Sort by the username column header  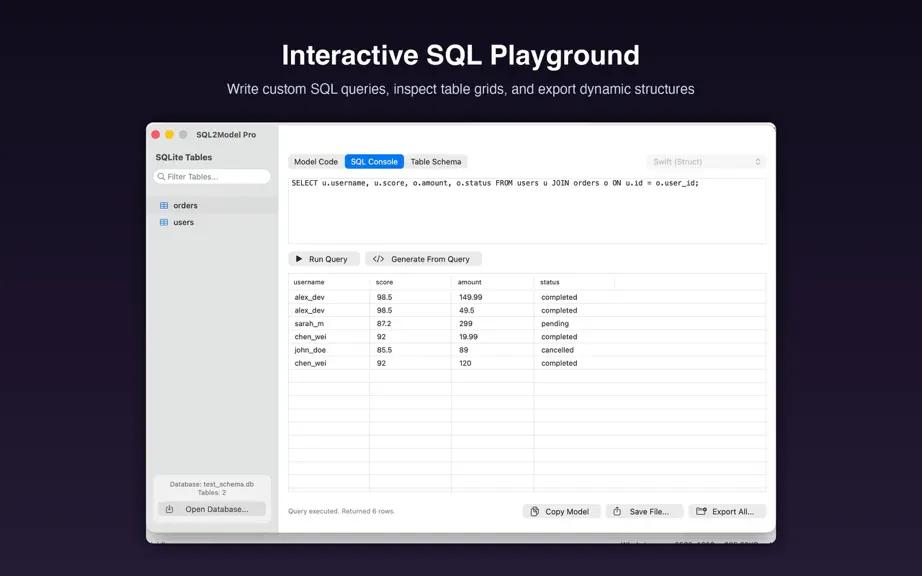click(x=329, y=282)
